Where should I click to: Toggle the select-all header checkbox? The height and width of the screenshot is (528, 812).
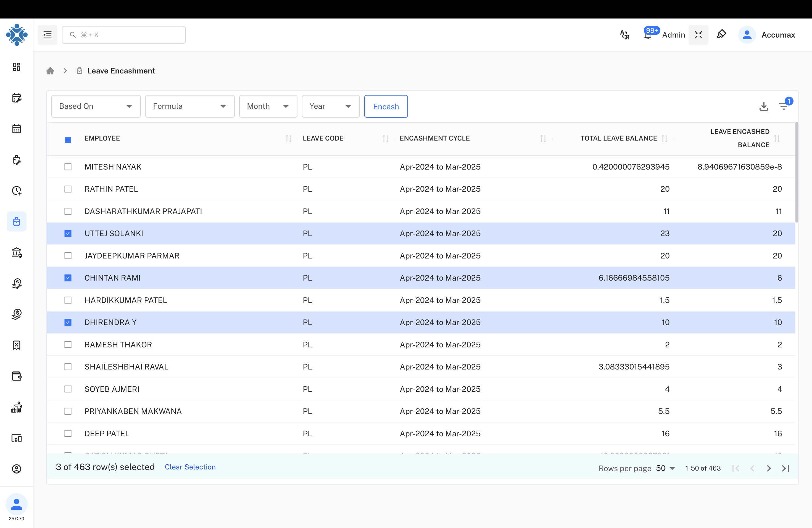tap(68, 140)
